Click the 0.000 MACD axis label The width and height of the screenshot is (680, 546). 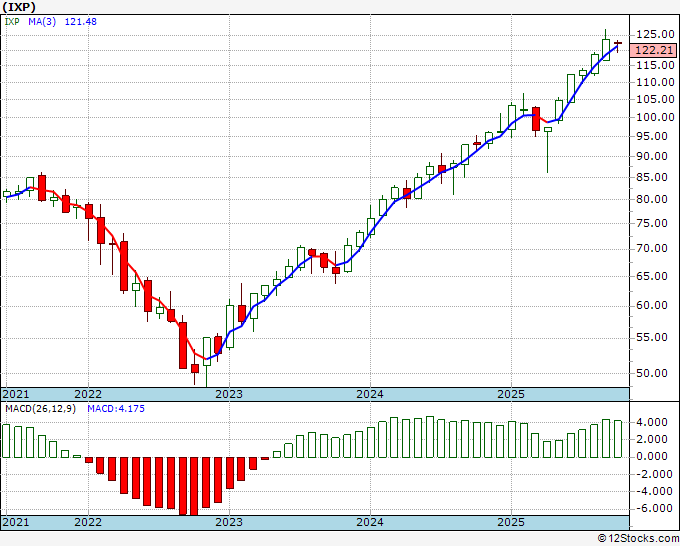(652, 456)
